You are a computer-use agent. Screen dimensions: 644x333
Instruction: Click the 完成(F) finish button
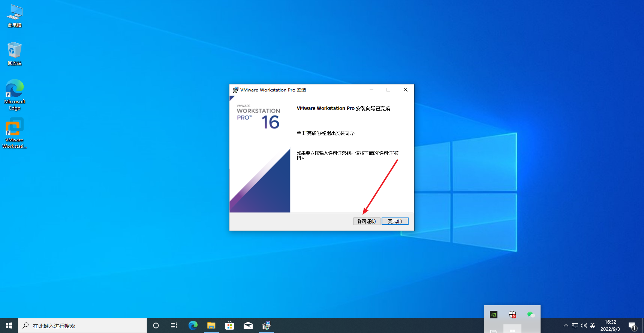click(395, 221)
